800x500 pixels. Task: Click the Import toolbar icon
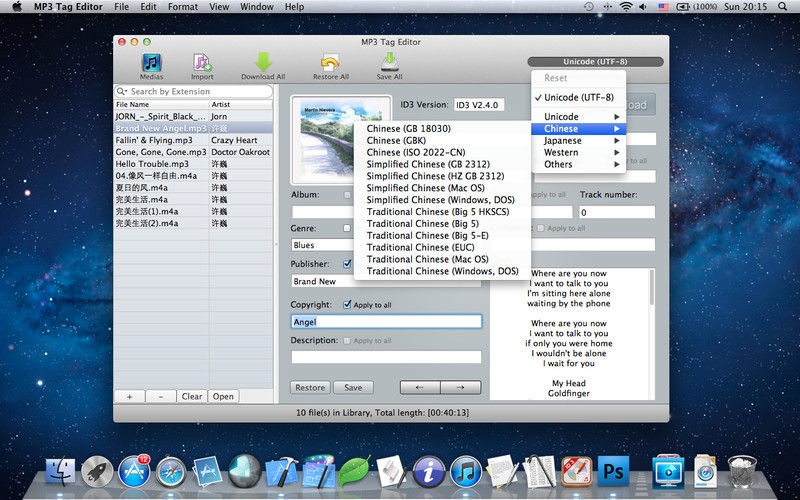[x=203, y=63]
